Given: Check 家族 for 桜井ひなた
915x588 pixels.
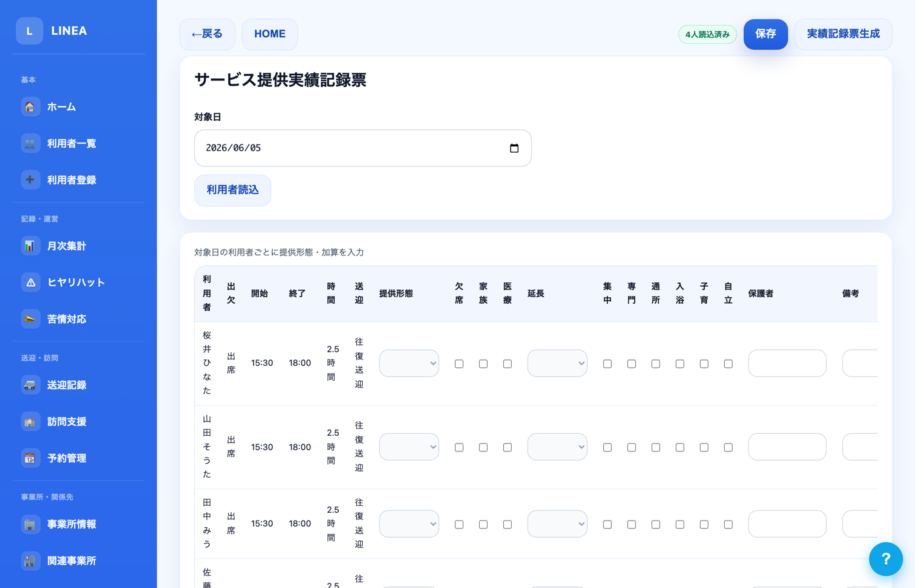Looking at the screenshot, I should [483, 364].
